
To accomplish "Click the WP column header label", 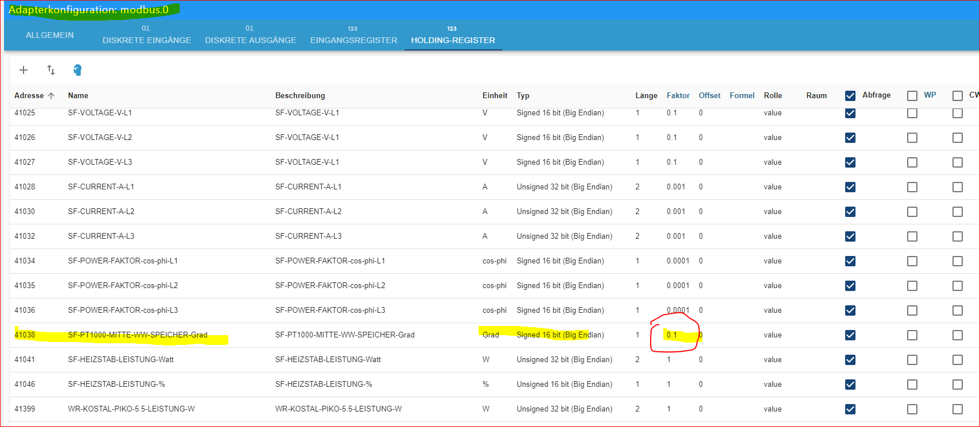I will click(x=930, y=95).
